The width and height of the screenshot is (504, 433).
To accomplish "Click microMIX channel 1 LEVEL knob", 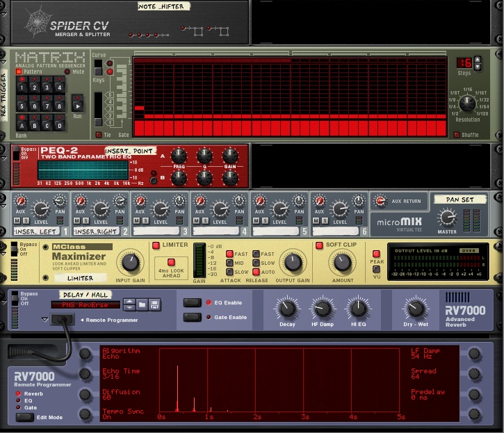I will 41,209.
